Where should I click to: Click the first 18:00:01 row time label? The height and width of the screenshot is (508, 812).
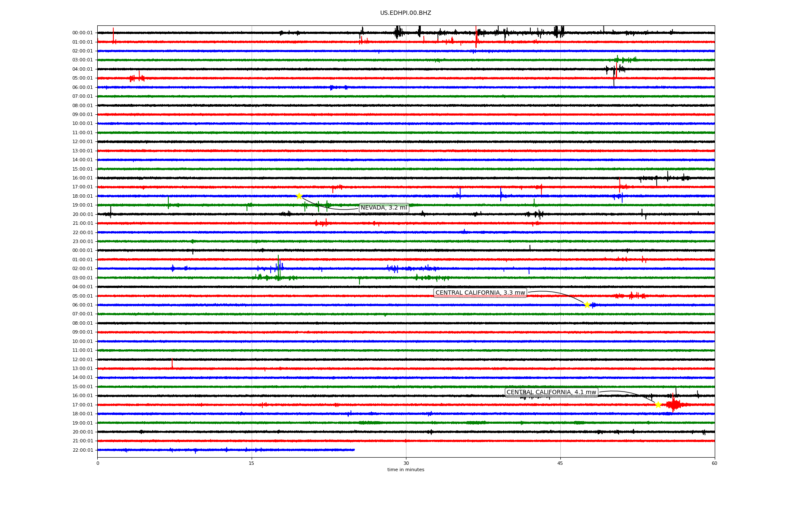tap(82, 196)
